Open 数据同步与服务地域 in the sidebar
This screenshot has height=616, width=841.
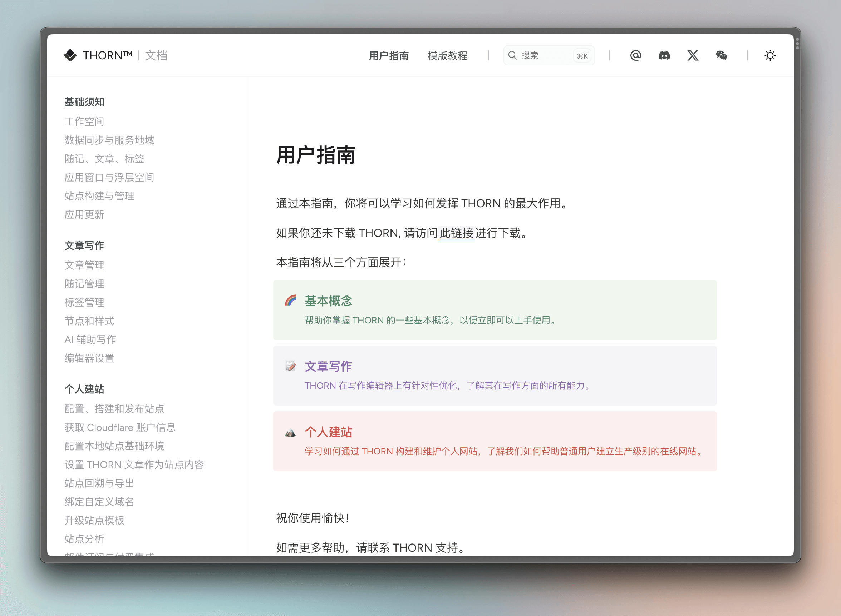click(109, 140)
